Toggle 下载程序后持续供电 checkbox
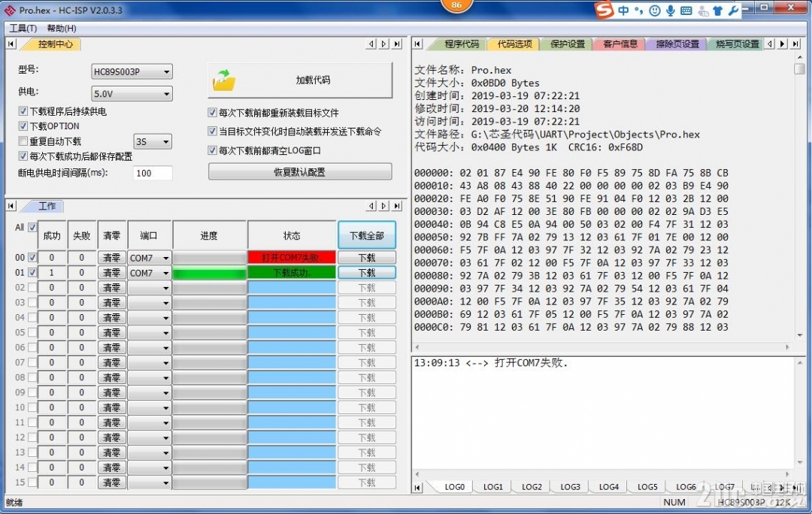Viewport: 812px width, 514px height. [x=23, y=111]
